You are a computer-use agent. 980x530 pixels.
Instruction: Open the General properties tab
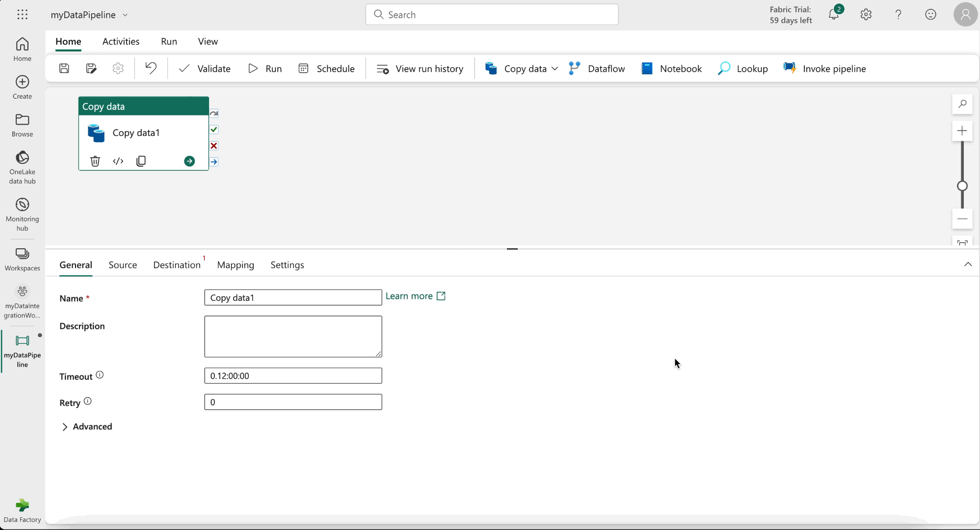click(x=76, y=265)
